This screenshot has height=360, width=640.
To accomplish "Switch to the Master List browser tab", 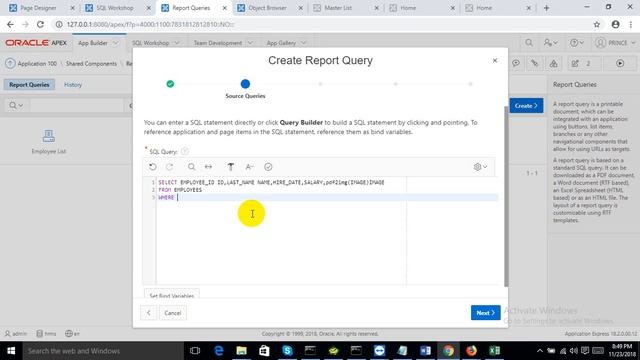I will coord(338,8).
